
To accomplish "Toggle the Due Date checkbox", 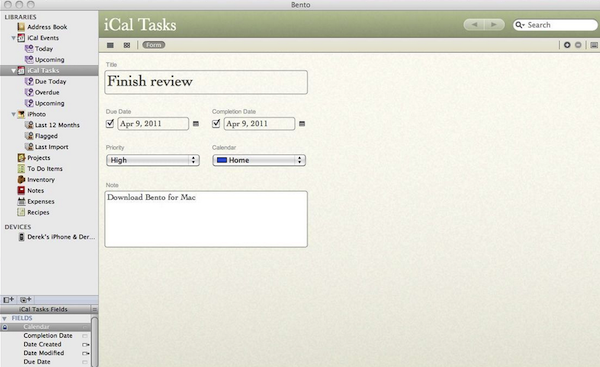I will tap(110, 123).
